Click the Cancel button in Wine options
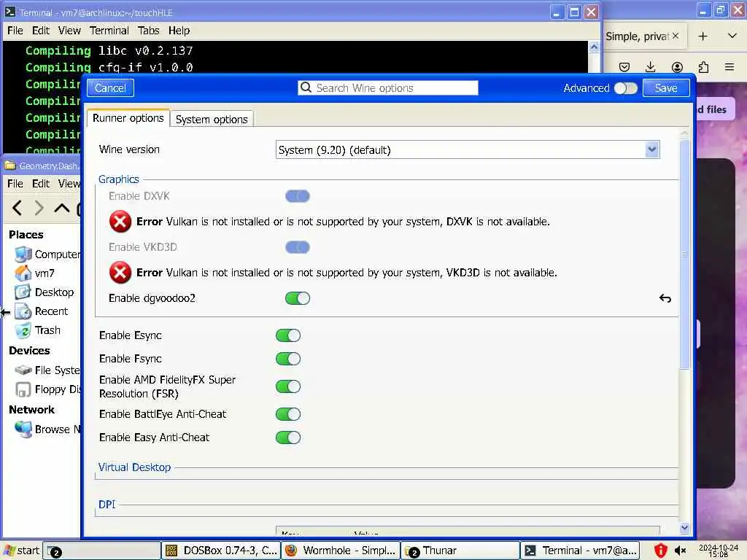The width and height of the screenshot is (747, 560). pyautogui.click(x=110, y=88)
